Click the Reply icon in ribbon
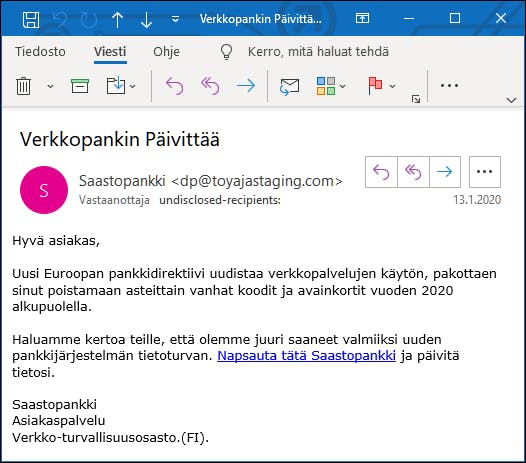The image size is (526, 463). pos(174,86)
